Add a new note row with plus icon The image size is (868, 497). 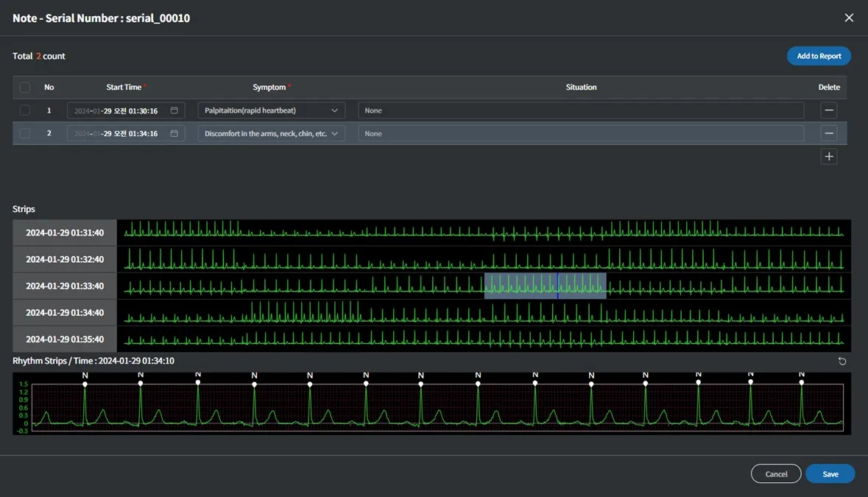(829, 156)
